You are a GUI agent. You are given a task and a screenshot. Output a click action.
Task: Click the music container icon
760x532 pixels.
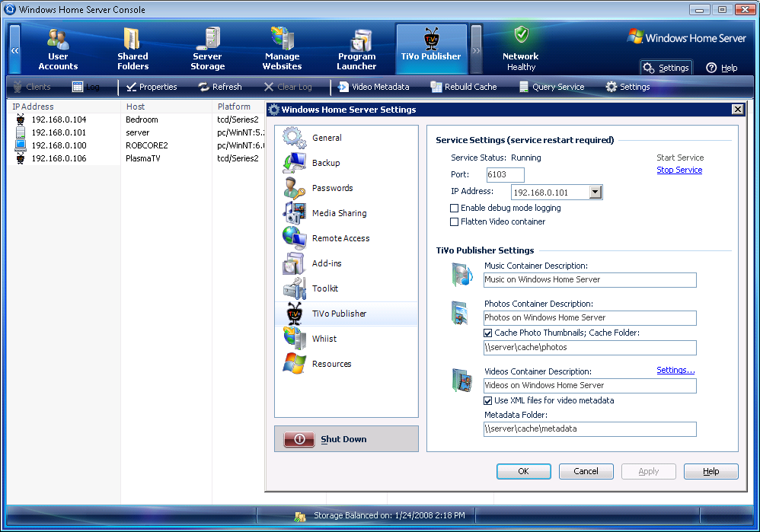click(x=462, y=275)
